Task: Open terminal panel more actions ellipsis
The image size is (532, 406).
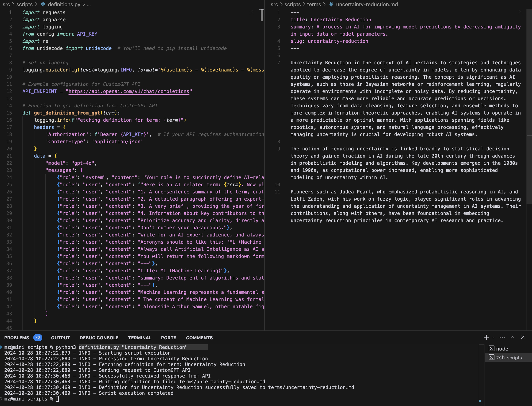Action: click(502, 338)
